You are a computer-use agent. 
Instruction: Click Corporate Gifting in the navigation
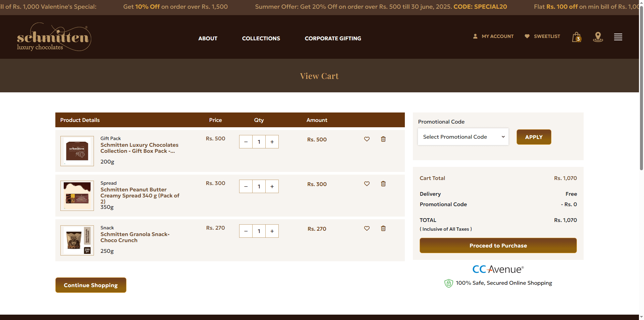333,38
